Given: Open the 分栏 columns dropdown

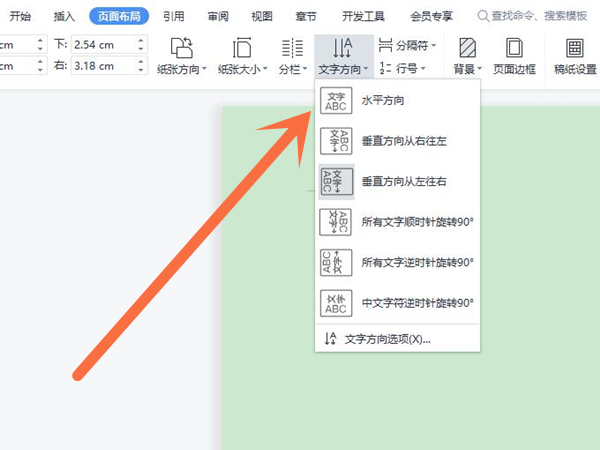Looking at the screenshot, I should [x=292, y=56].
